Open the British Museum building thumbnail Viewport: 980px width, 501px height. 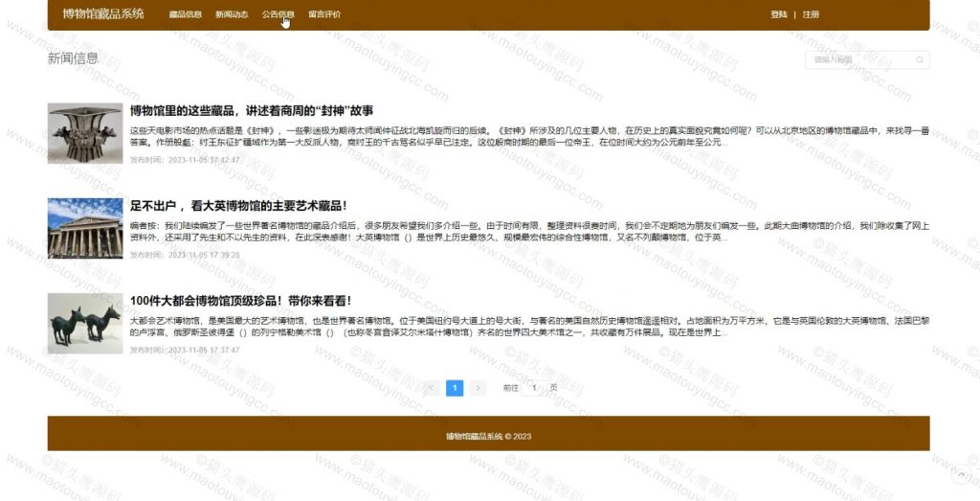85,228
